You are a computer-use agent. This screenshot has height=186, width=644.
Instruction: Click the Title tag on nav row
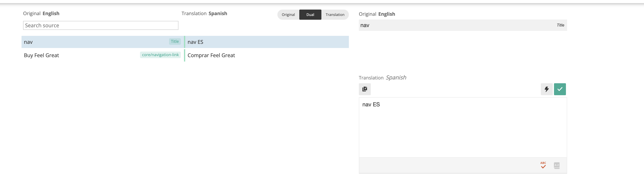175,41
